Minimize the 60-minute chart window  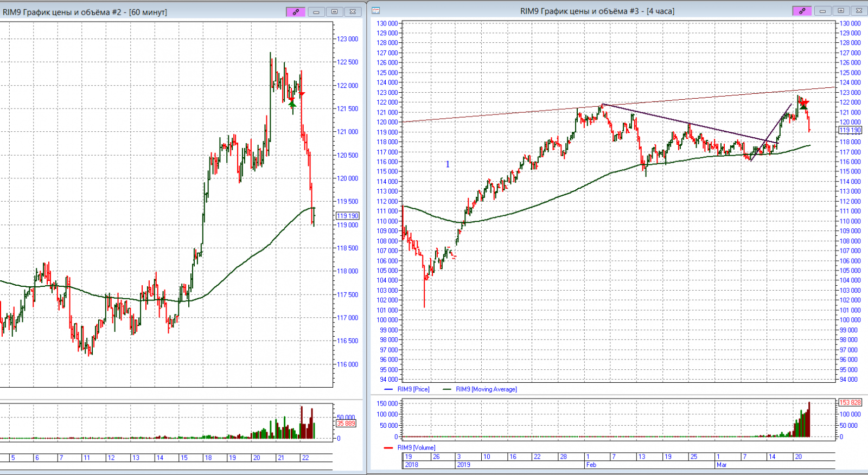[316, 11]
